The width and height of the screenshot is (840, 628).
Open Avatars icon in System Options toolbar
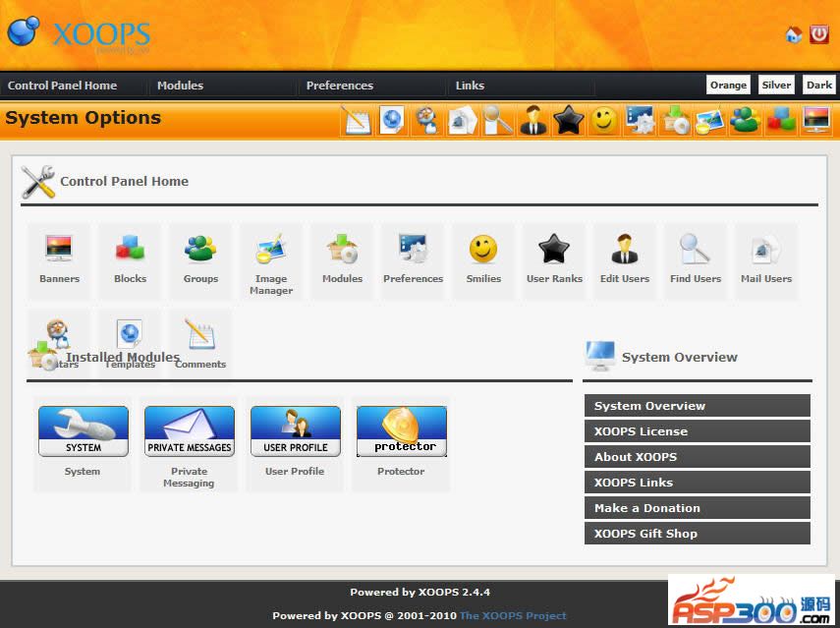pos(427,121)
